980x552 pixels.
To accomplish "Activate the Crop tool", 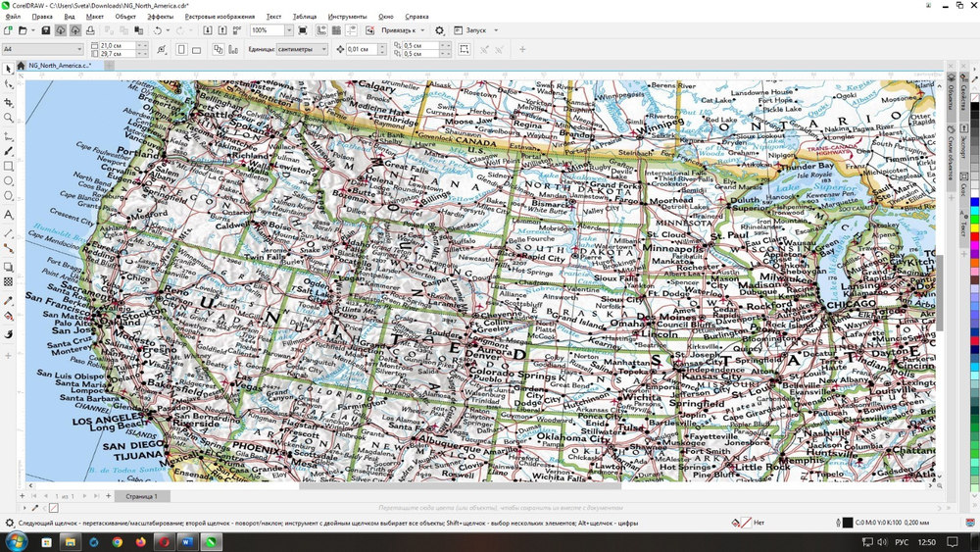I will coord(8,101).
